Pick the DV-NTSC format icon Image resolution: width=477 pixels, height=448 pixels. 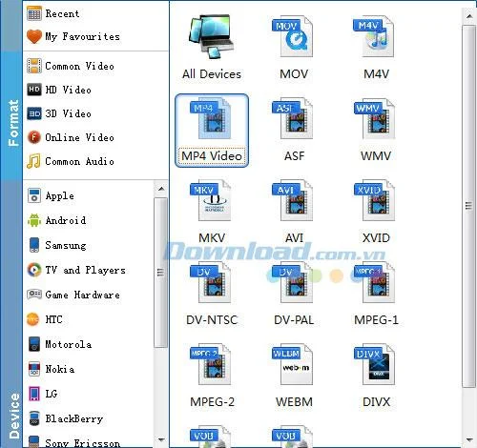click(x=211, y=283)
